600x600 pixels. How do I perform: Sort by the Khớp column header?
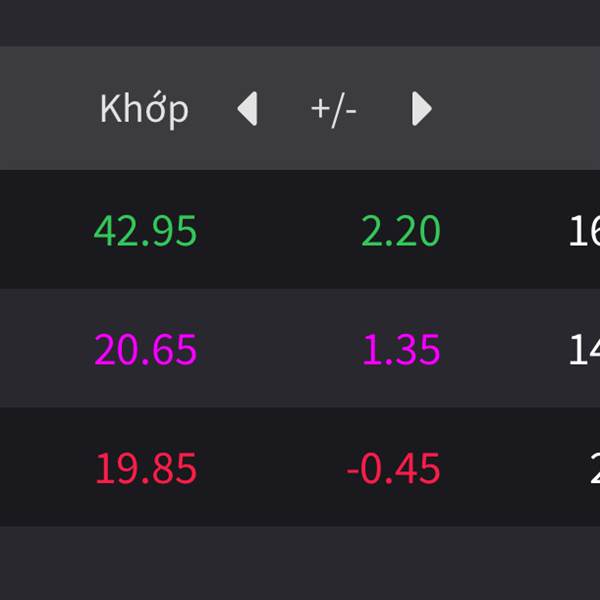click(x=144, y=108)
